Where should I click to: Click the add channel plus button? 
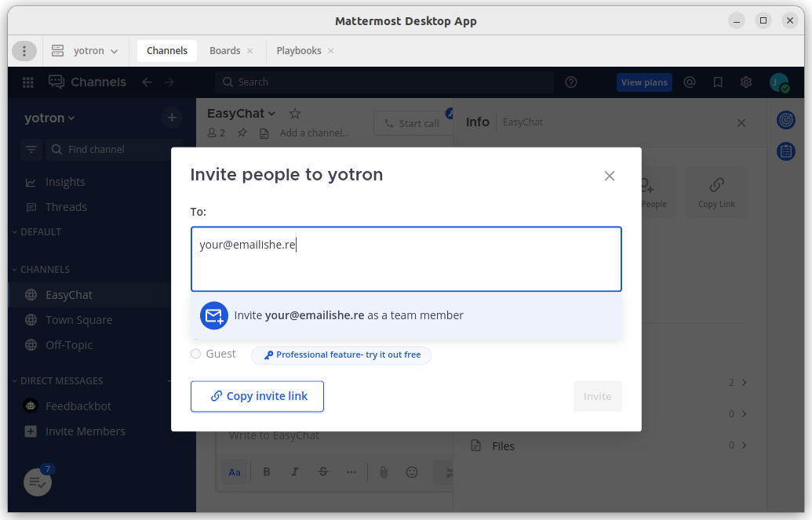pos(172,118)
